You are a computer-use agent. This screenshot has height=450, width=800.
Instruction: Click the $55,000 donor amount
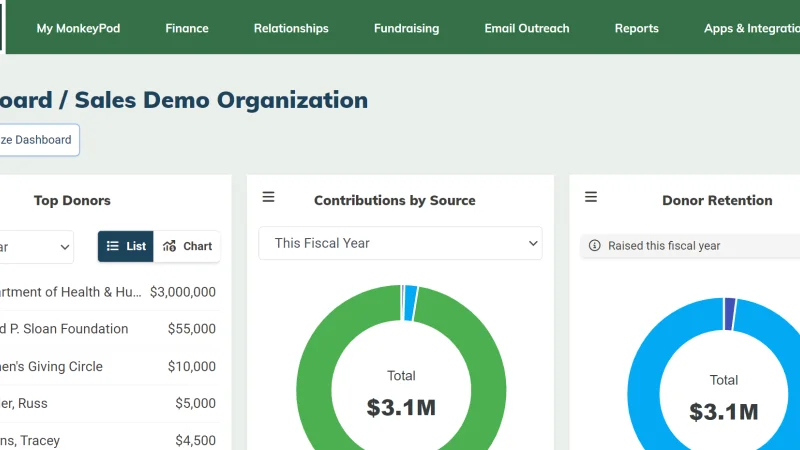[x=192, y=329]
